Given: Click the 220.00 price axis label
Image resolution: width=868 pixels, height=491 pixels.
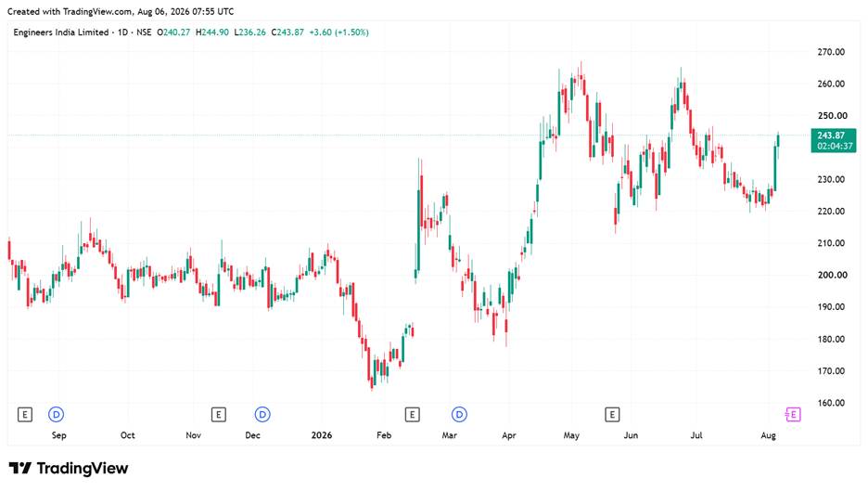Looking at the screenshot, I should tap(831, 211).
